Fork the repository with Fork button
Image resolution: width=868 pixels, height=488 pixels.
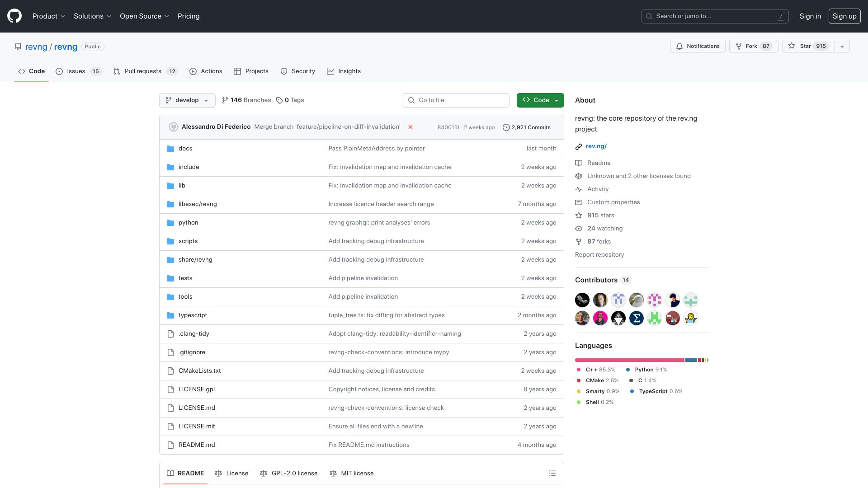coord(754,46)
